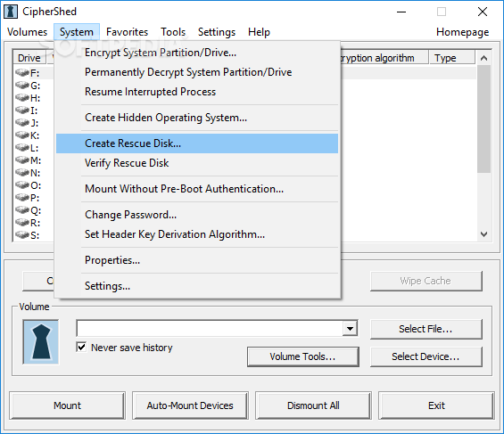
Task: Choose Verify Rescue Disk
Action: (x=197, y=163)
